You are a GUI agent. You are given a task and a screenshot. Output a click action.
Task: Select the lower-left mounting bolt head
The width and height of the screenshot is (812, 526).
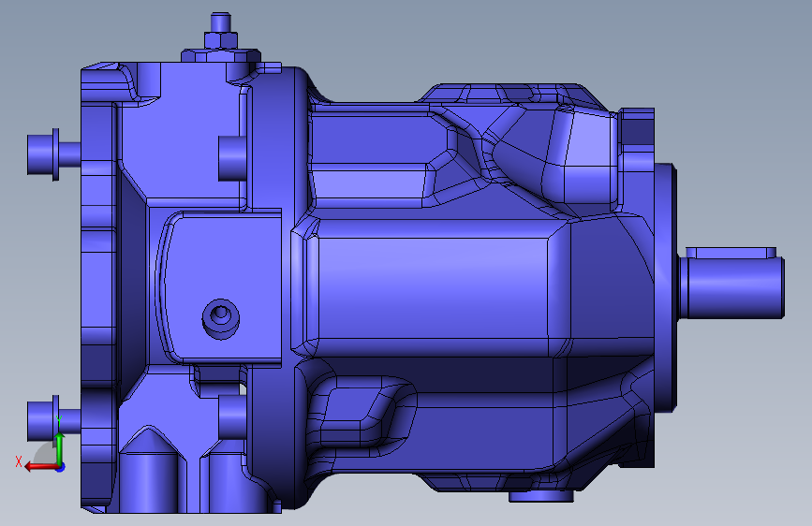pyautogui.click(x=41, y=422)
